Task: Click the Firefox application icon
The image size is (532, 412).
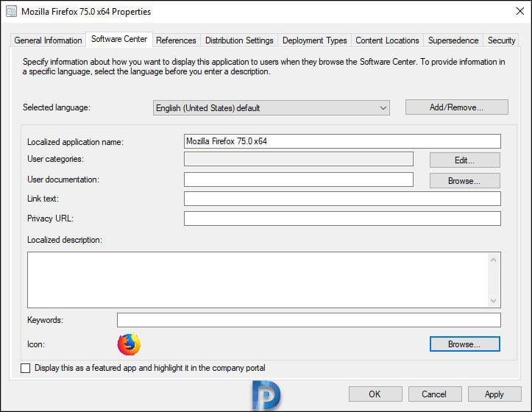Action: 129,344
